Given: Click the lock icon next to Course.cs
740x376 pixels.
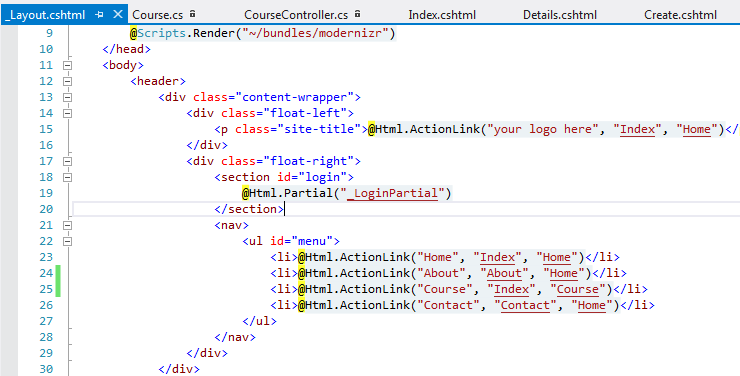Looking at the screenshot, I should [x=193, y=14].
